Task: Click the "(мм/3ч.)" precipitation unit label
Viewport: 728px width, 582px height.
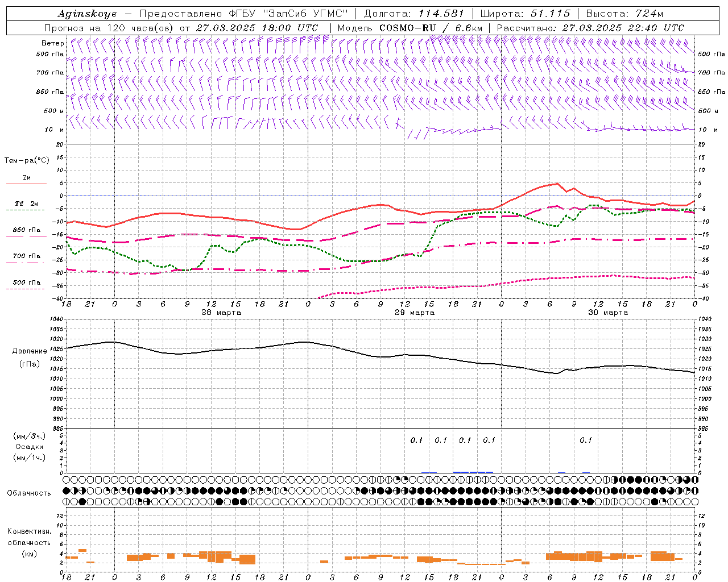Action: point(30,436)
